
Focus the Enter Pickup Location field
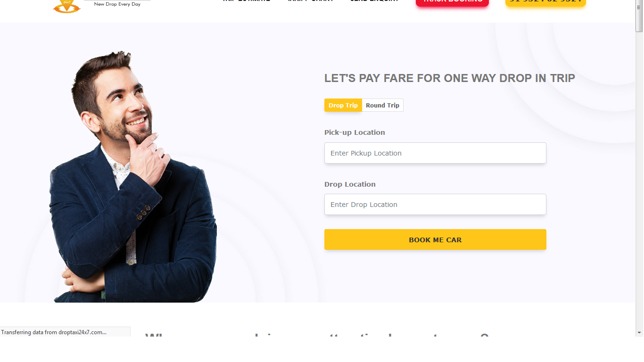435,153
